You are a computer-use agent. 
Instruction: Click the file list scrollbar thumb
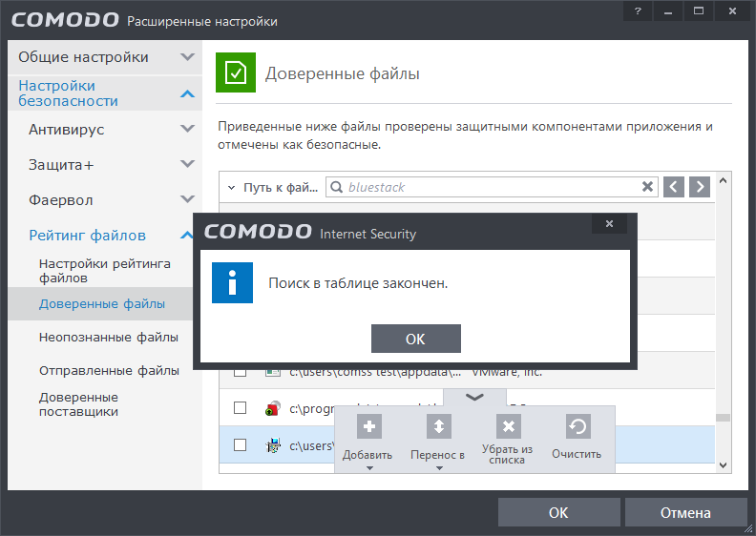point(723,418)
